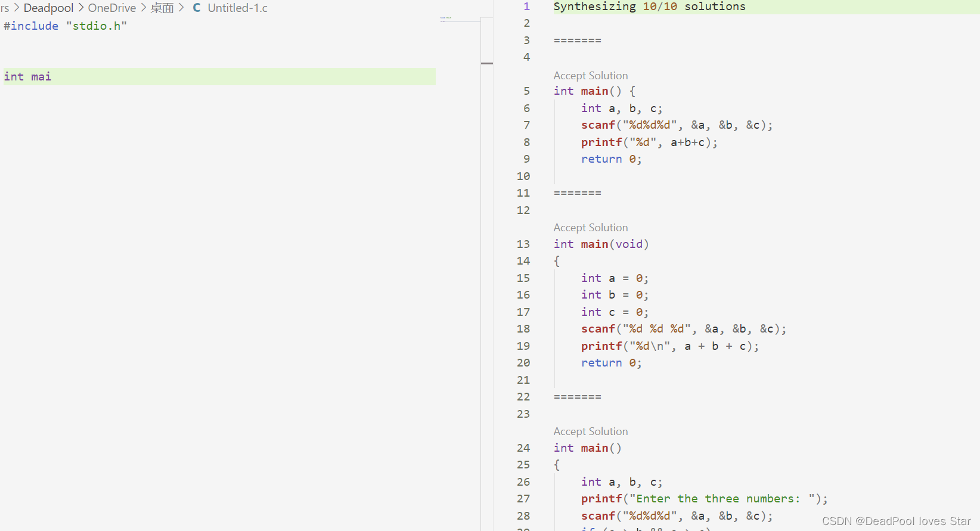Click line number 5 in the gutter
The height and width of the screenshot is (531, 980).
526,91
